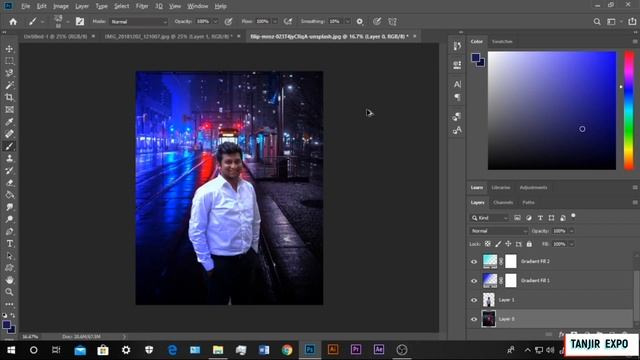The width and height of the screenshot is (640, 360).
Task: Select the Eyedropper tool
Action: [9, 122]
